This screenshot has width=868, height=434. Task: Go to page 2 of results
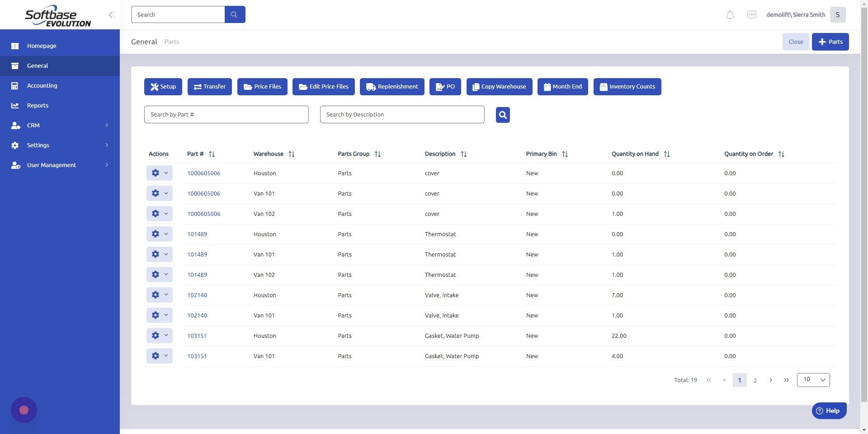tap(755, 380)
